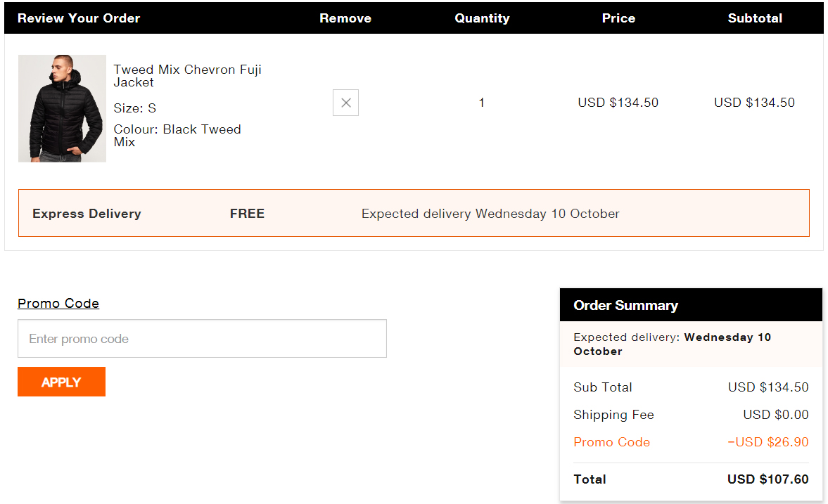The image size is (828, 504).
Task: Select the Tweed Mix Chevron Fuji Jacket title
Action: 187,76
